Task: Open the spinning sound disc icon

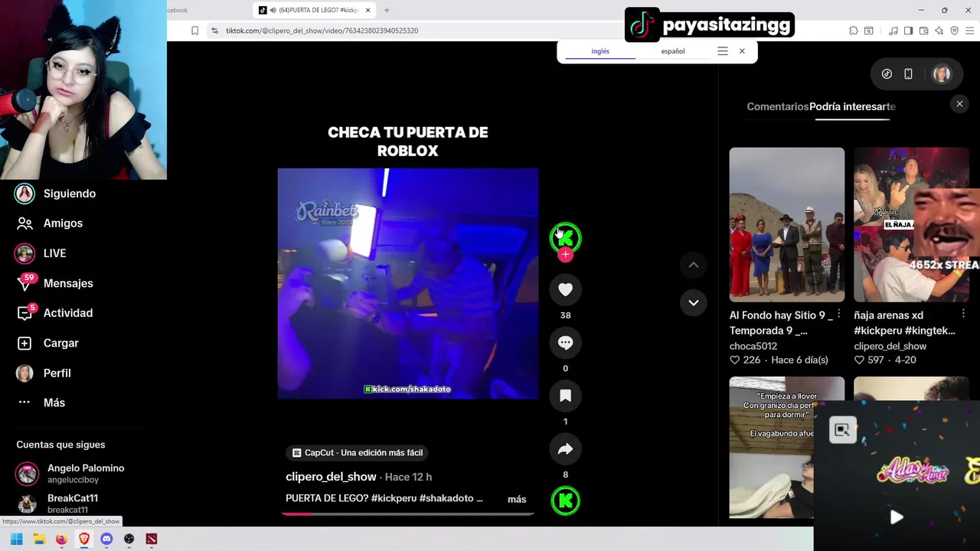Action: pos(565,500)
